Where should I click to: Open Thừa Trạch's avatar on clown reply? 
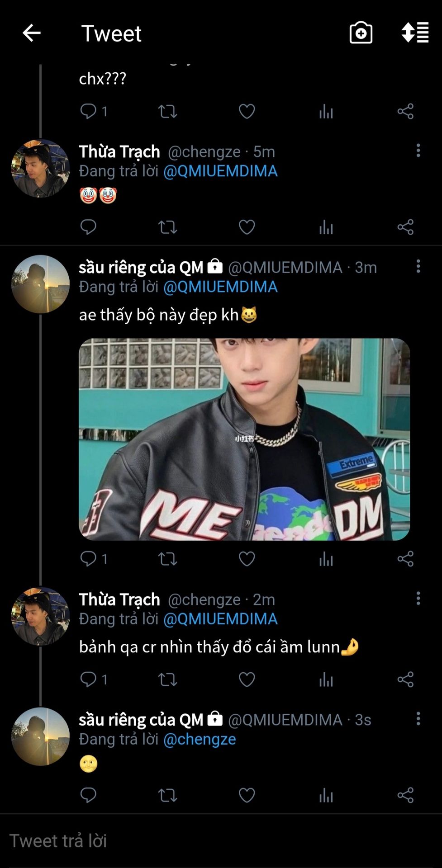tap(40, 168)
